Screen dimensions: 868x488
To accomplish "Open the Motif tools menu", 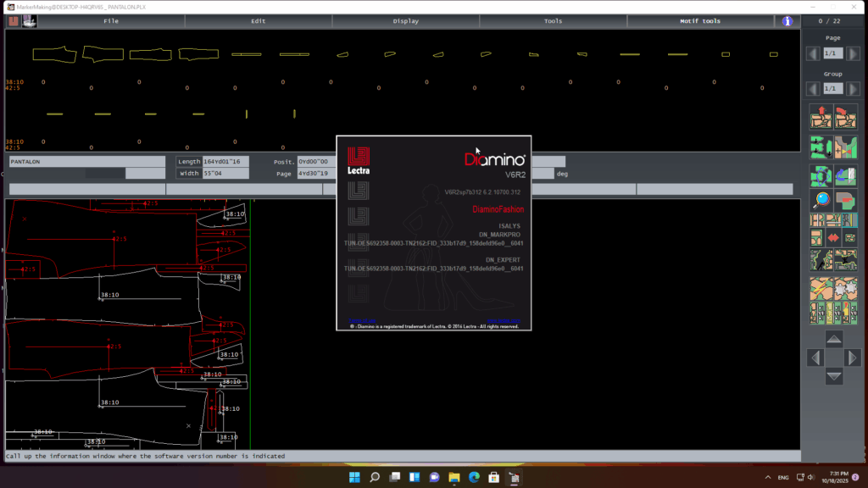I will (700, 21).
